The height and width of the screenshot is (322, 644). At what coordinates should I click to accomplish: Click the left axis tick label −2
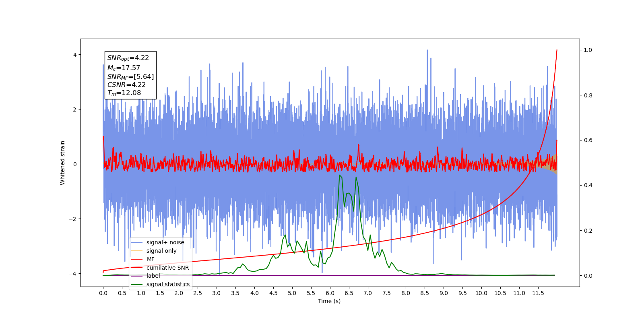tap(73, 219)
